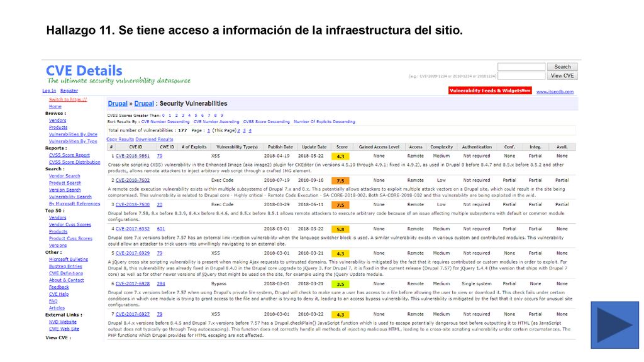Viewport: 644px width, 362px height.
Task: Click the Search button
Action: pos(562,67)
